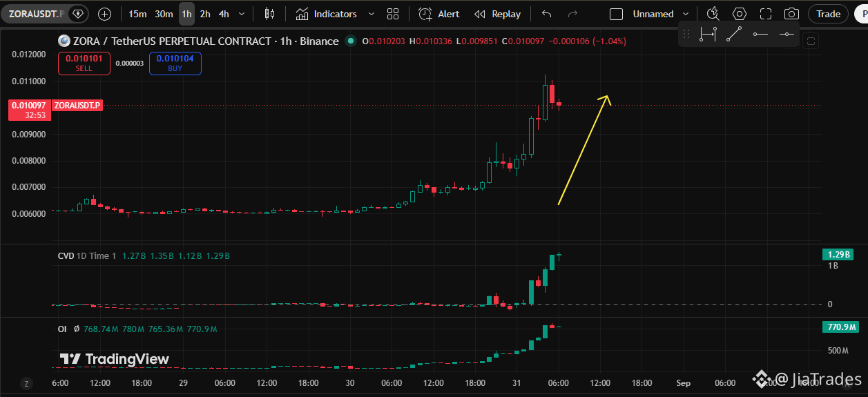Viewport: 868px width, 397px height.
Task: Click the diamond badge beside the symbol
Action: [77, 13]
